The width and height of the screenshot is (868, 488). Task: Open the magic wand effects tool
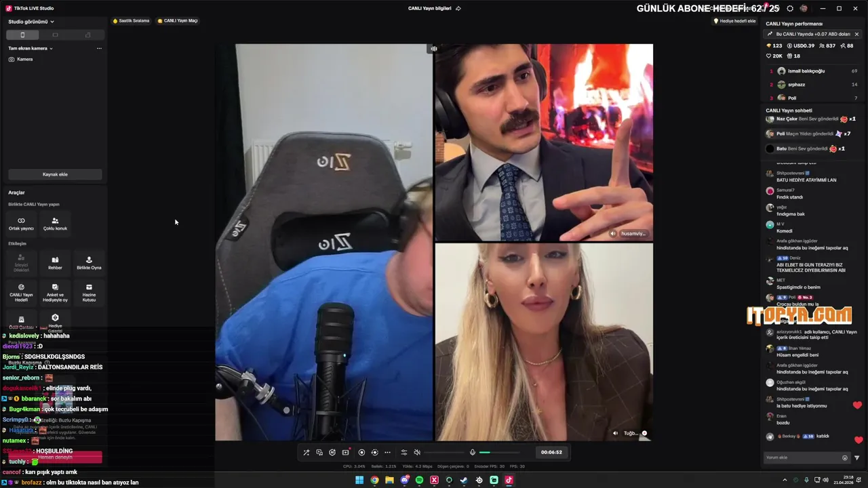tap(307, 452)
